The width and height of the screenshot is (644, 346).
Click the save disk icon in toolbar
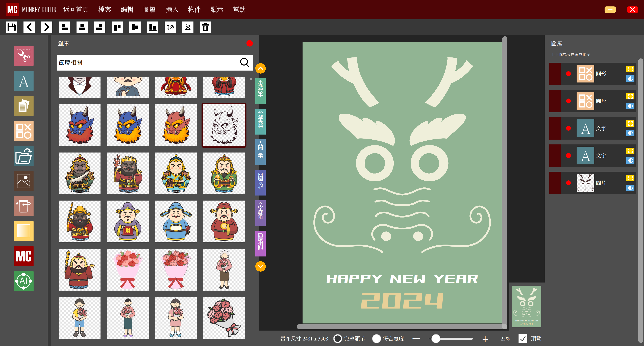pos(12,27)
